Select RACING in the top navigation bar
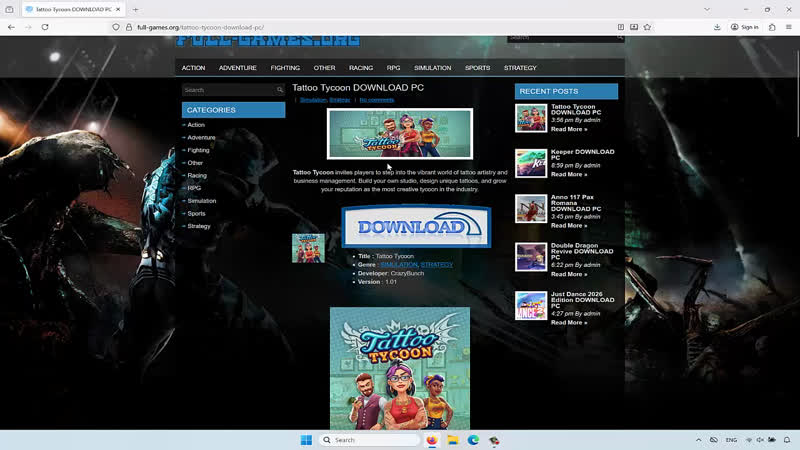Screen dimensions: 800x450 [x=361, y=68]
